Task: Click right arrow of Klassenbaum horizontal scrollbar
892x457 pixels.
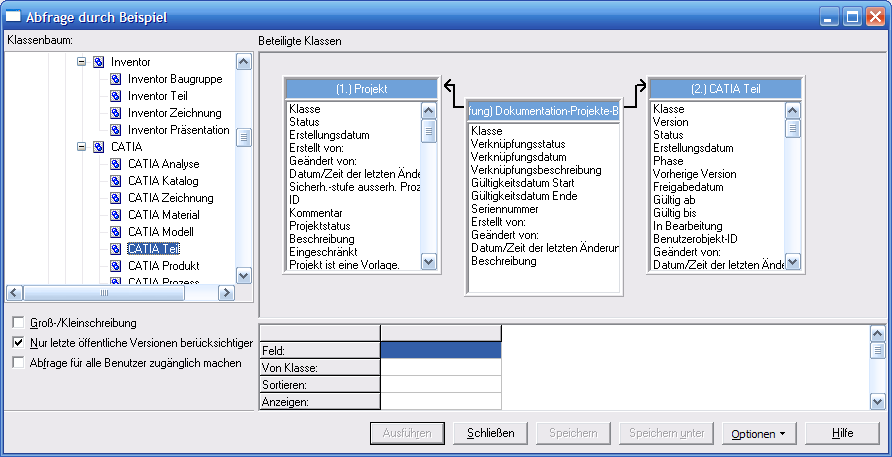Action: [226, 293]
